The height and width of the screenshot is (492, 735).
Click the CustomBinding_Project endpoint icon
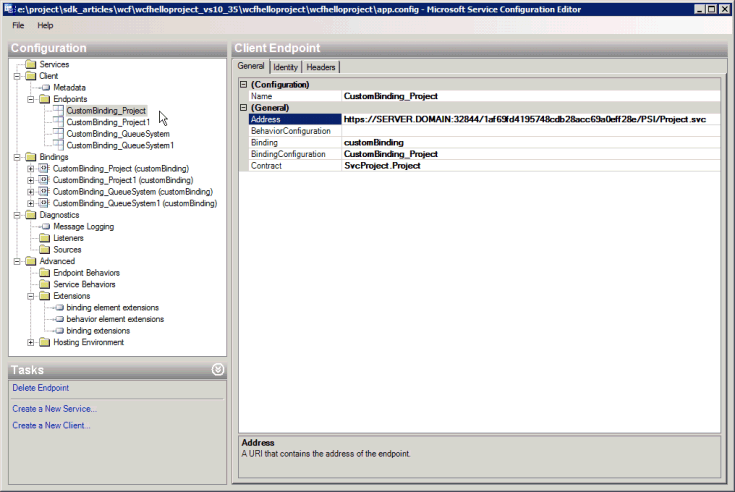[58, 111]
